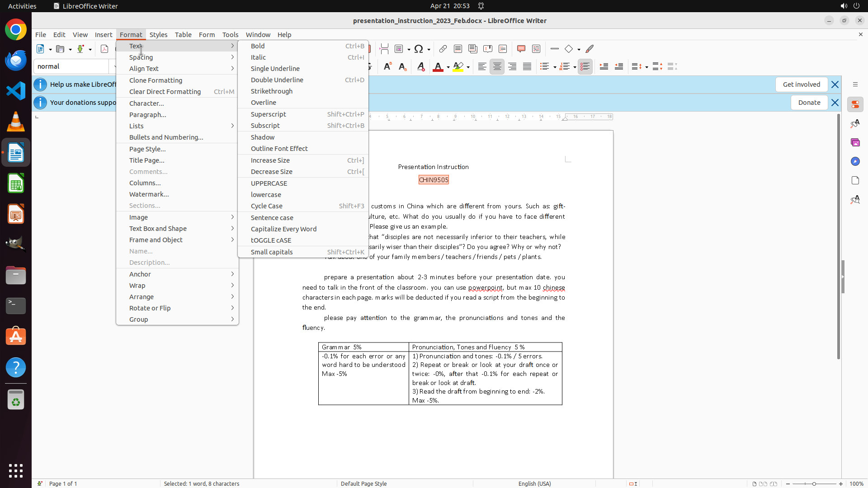868x488 pixels.
Task: Insert a special character with Omega icon
Action: pyautogui.click(x=419, y=49)
